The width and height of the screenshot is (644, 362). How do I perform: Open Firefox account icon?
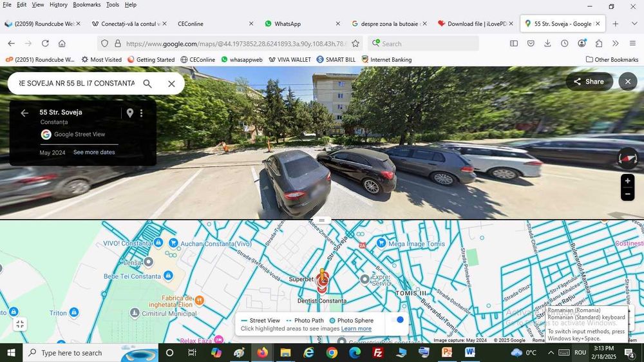coord(582,44)
